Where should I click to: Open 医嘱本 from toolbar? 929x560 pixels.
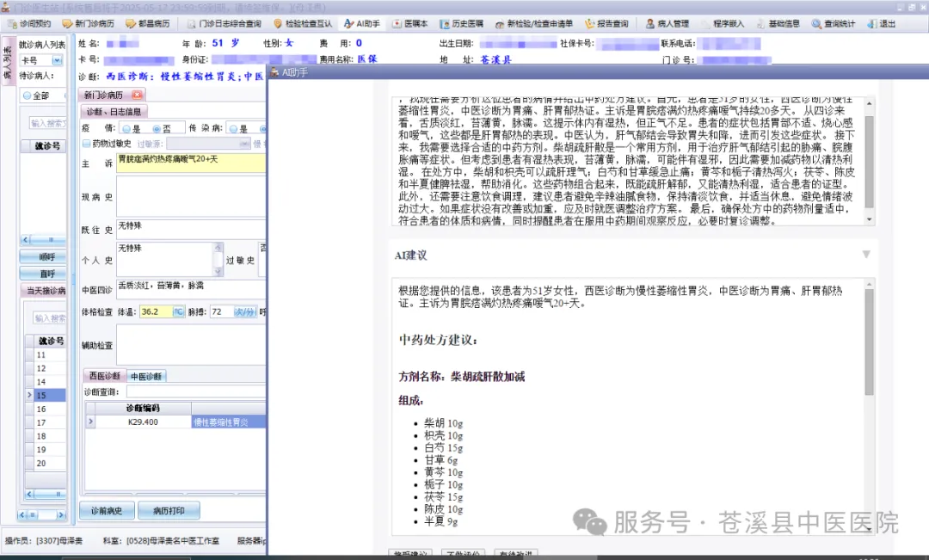pos(410,24)
